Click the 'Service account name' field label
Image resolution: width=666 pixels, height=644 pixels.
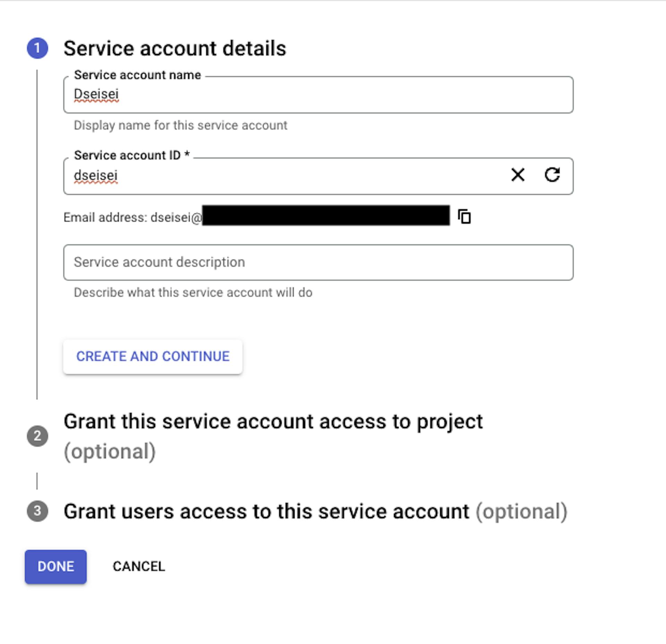point(137,75)
